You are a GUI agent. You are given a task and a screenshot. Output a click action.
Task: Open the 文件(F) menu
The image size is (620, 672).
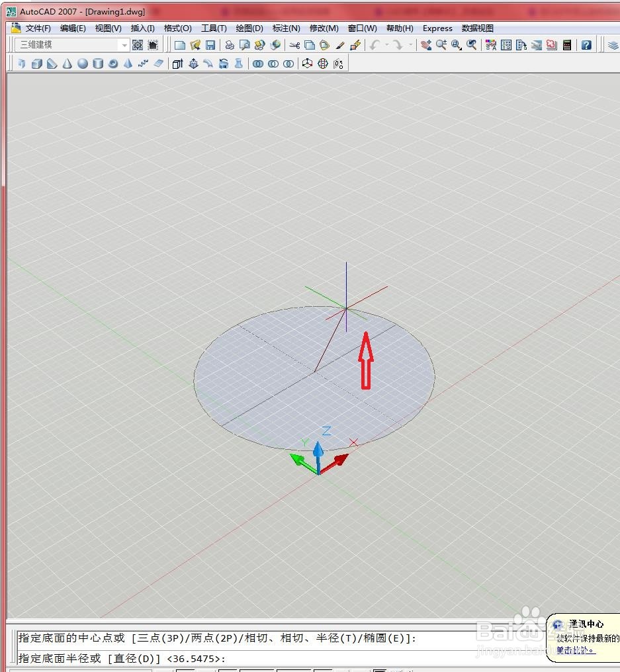pyautogui.click(x=38, y=28)
